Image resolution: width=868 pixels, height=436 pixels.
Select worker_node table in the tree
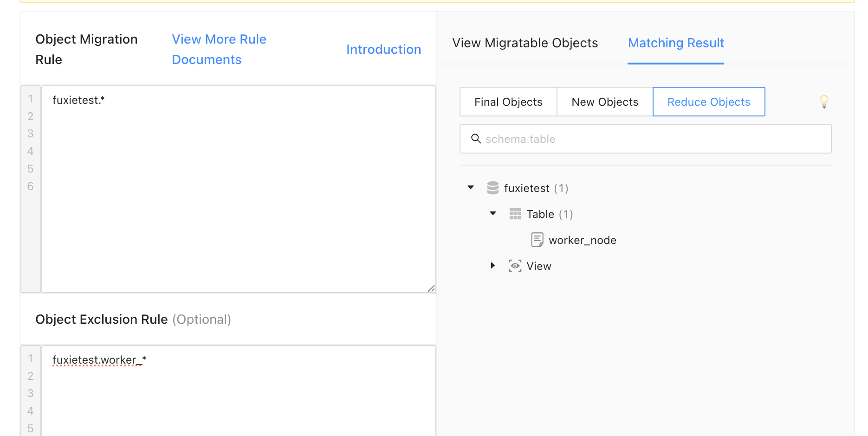point(582,240)
